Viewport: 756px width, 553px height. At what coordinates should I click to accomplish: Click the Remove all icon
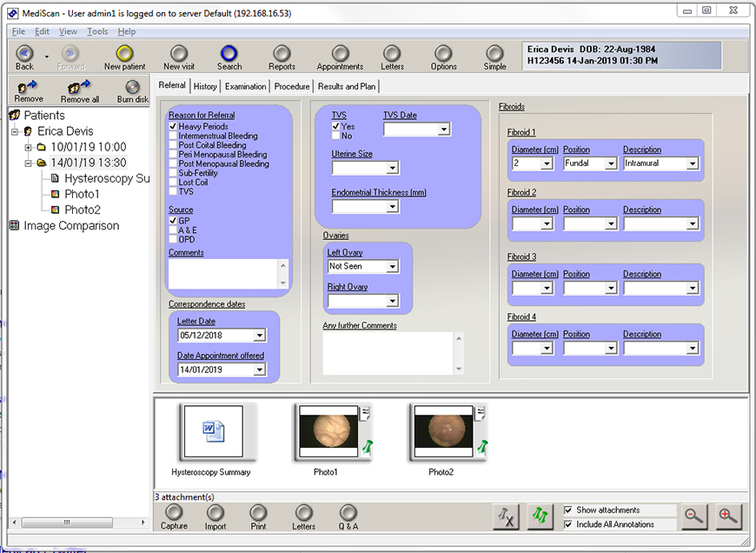pos(78,86)
